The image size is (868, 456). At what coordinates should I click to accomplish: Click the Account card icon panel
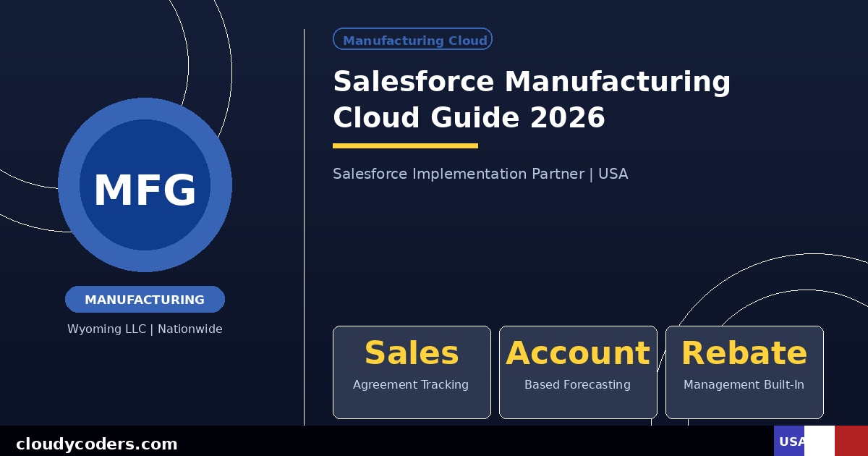point(578,372)
